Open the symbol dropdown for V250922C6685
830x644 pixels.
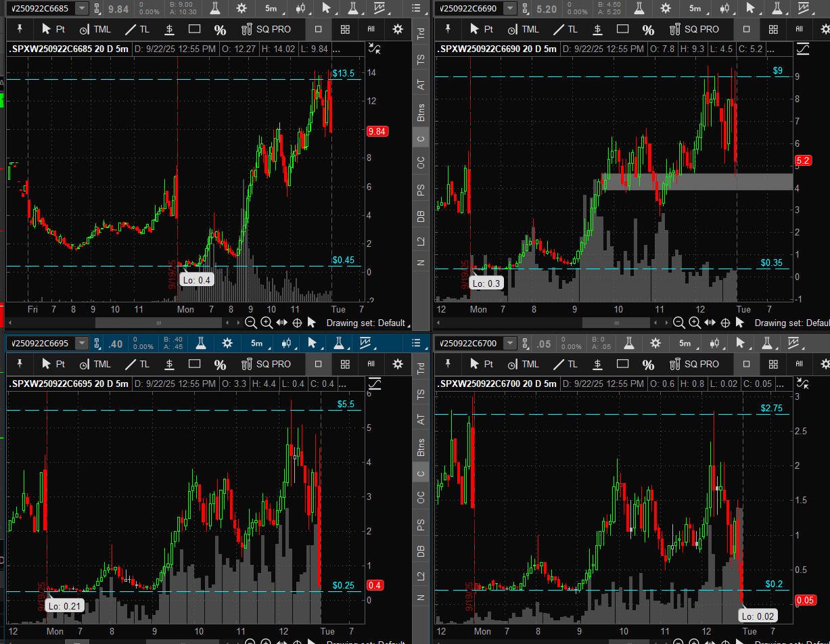(x=81, y=8)
